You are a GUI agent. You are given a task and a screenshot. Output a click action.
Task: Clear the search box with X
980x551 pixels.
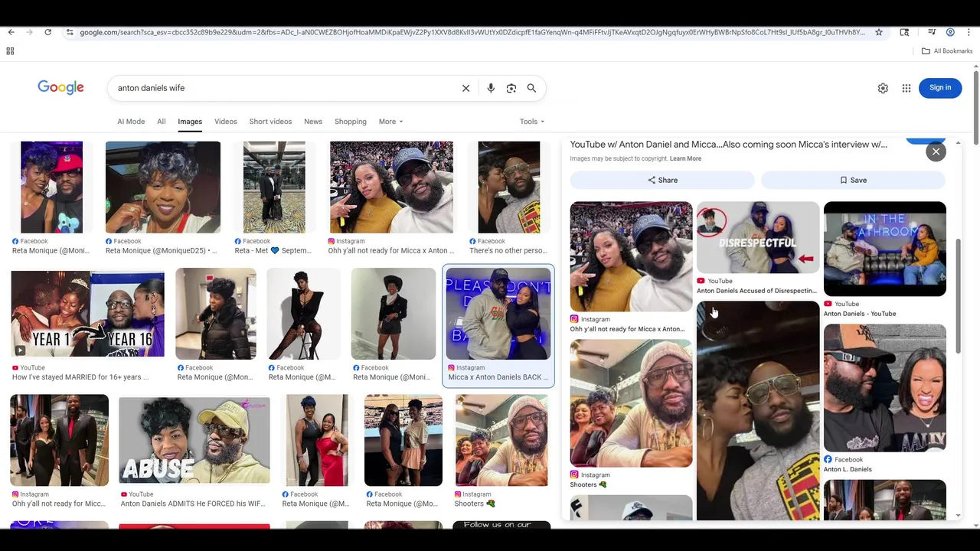(x=465, y=88)
